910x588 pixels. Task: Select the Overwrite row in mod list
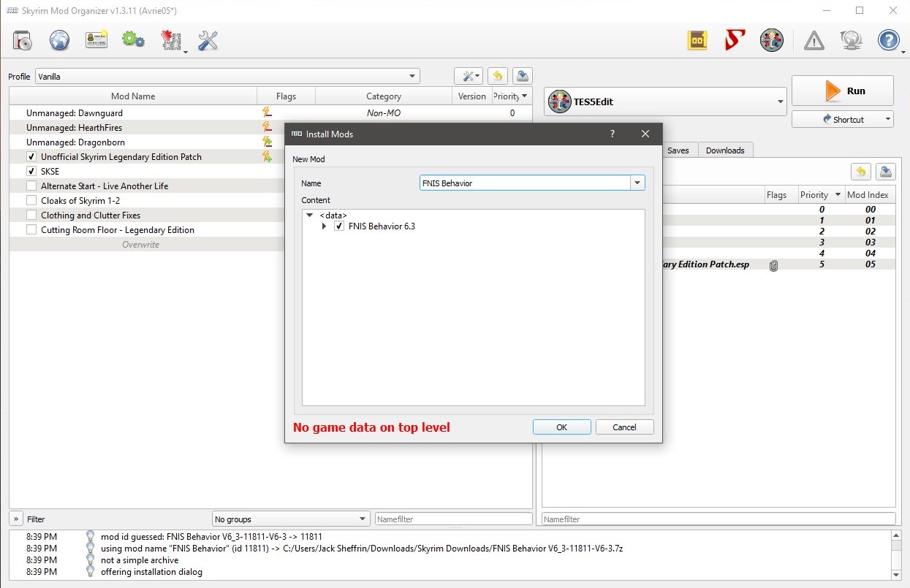(x=146, y=245)
